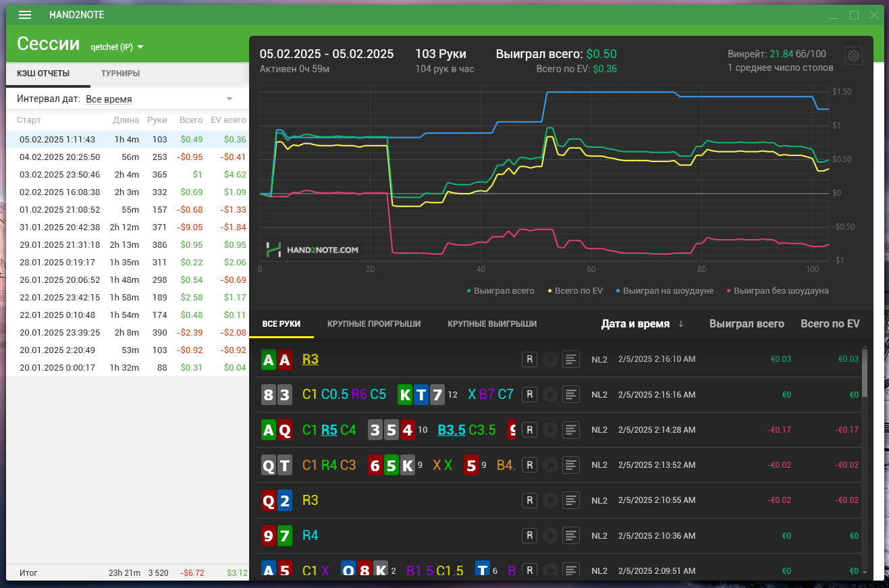Image resolution: width=889 pixels, height=588 pixels.
Task: Click the B3.5 action in AQ hand
Action: tap(452, 429)
